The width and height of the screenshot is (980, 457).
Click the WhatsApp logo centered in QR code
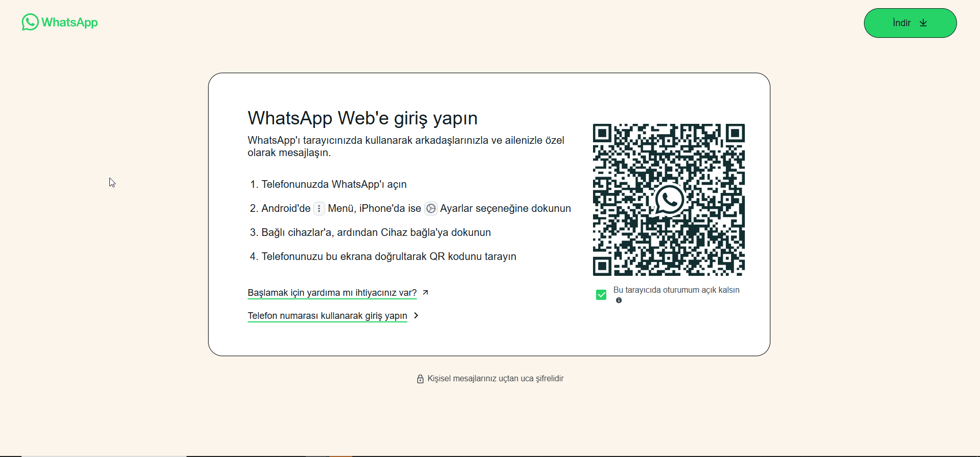pos(669,200)
